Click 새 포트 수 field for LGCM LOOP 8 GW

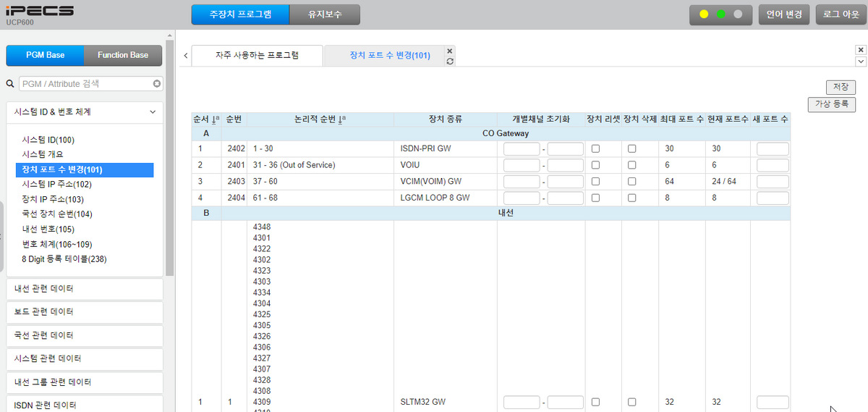(773, 198)
